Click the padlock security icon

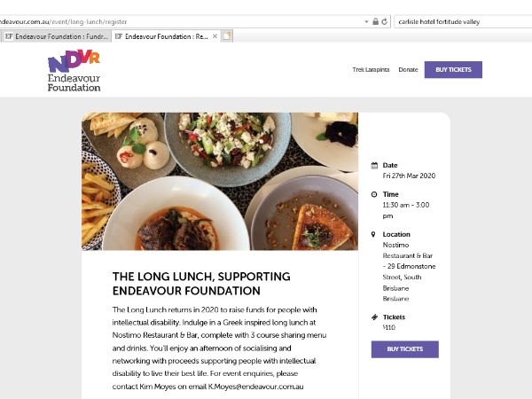coord(375,21)
